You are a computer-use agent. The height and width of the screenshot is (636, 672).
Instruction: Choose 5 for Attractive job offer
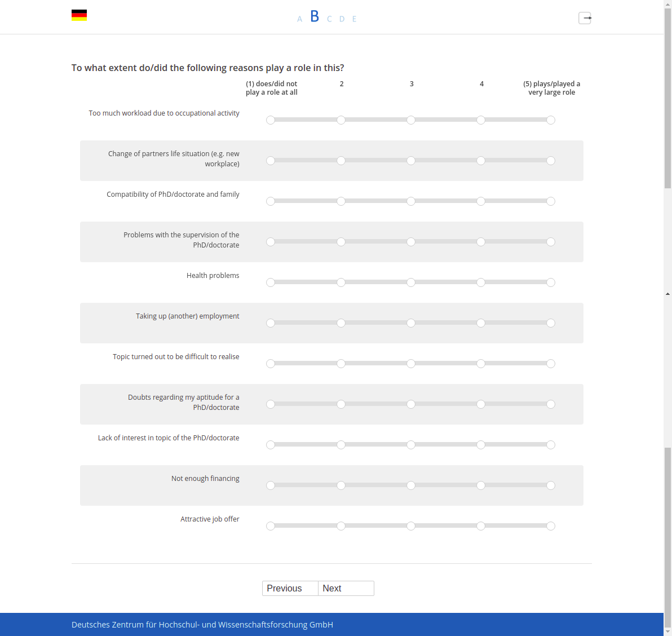point(551,526)
